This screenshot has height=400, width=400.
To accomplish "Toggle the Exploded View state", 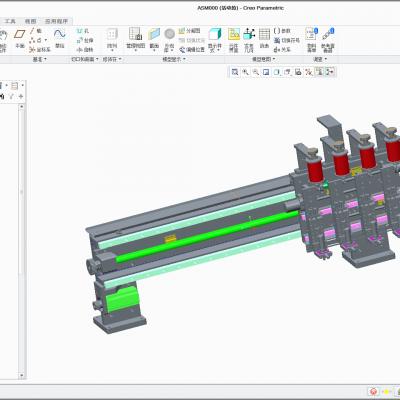I will [x=189, y=31].
